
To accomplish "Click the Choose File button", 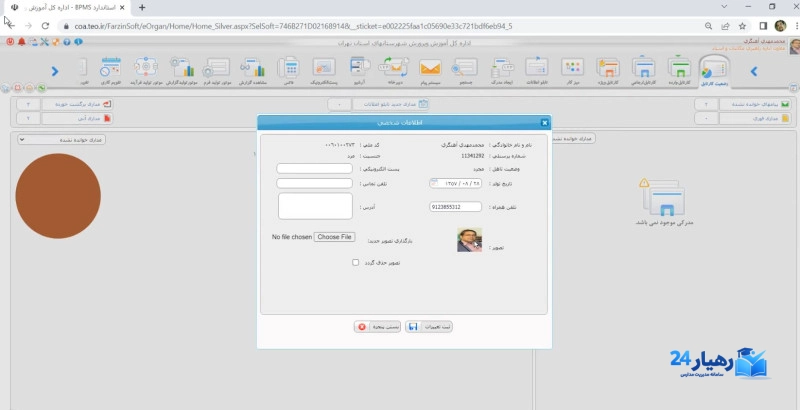I will pos(334,237).
